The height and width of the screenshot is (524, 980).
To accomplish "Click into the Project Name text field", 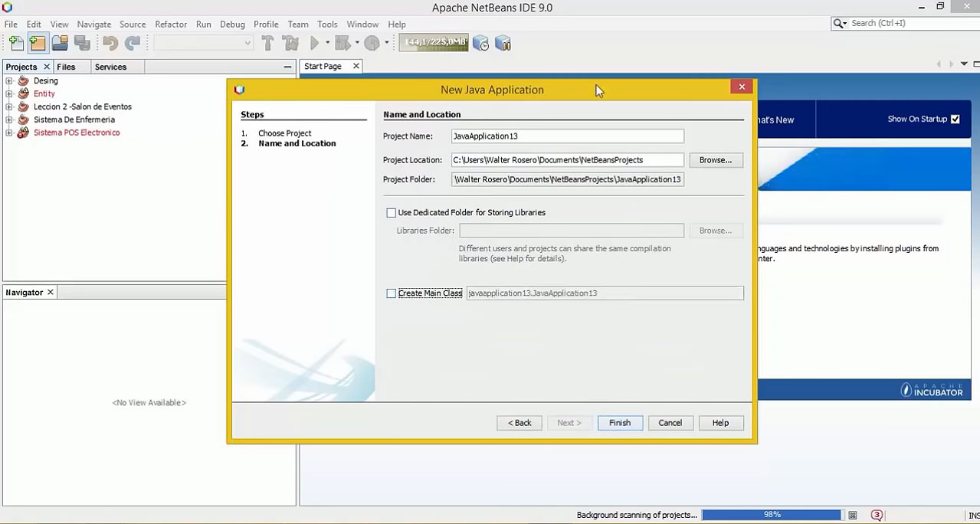I will tap(567, 136).
